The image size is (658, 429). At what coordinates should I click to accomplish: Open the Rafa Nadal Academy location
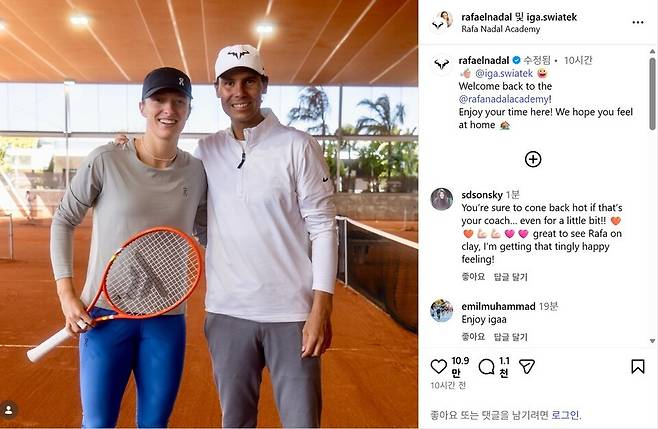pos(500,29)
